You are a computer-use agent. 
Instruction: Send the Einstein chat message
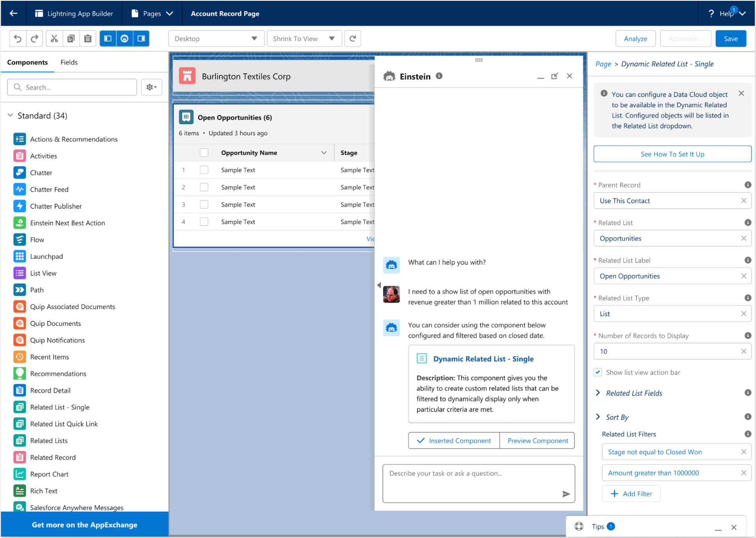tap(566, 494)
